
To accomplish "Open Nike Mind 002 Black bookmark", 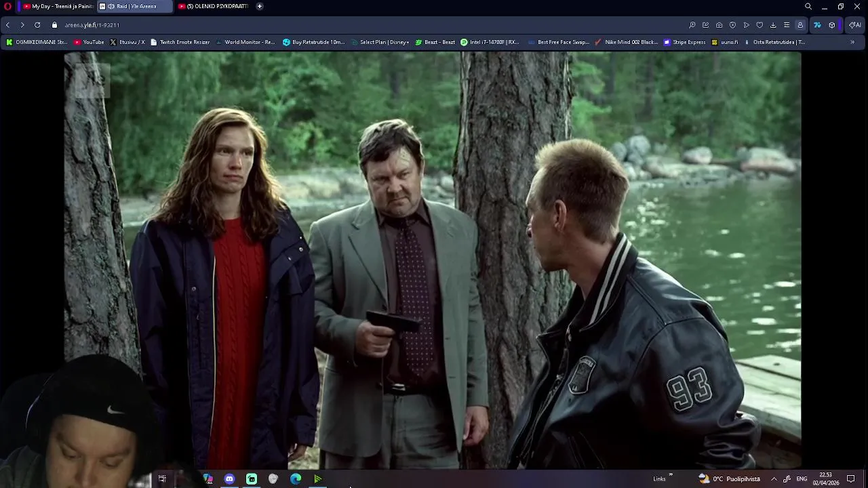I will pos(626,42).
